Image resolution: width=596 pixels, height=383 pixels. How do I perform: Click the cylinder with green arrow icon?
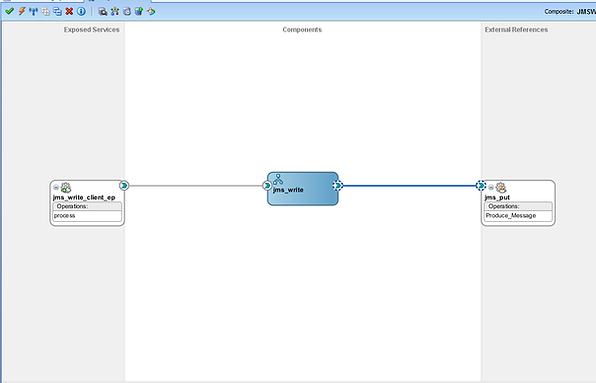click(139, 11)
